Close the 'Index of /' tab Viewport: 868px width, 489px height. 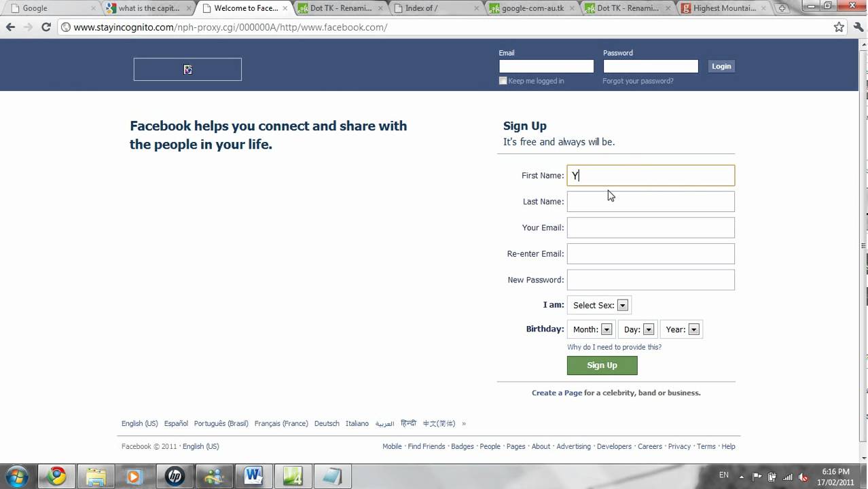477,9
